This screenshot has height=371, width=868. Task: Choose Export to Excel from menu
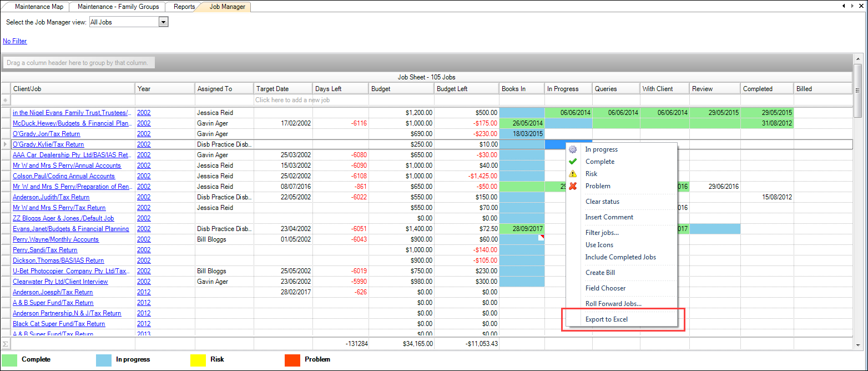coord(606,319)
